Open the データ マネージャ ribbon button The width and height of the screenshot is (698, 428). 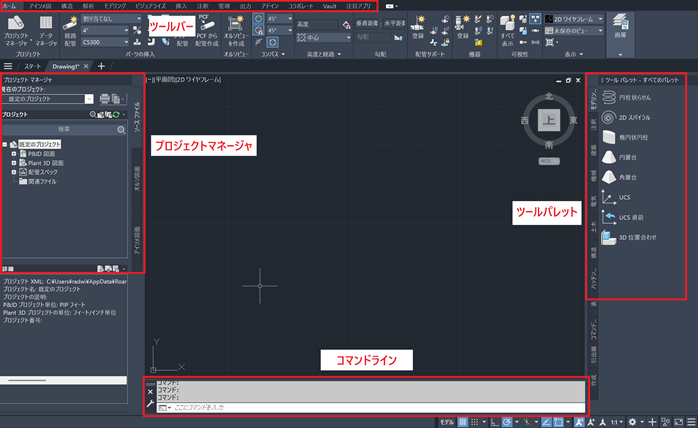[x=46, y=31]
